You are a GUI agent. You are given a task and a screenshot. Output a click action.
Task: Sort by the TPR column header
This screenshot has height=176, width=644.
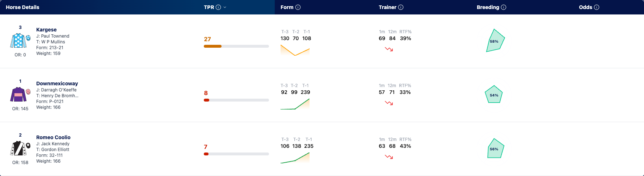(209, 7)
